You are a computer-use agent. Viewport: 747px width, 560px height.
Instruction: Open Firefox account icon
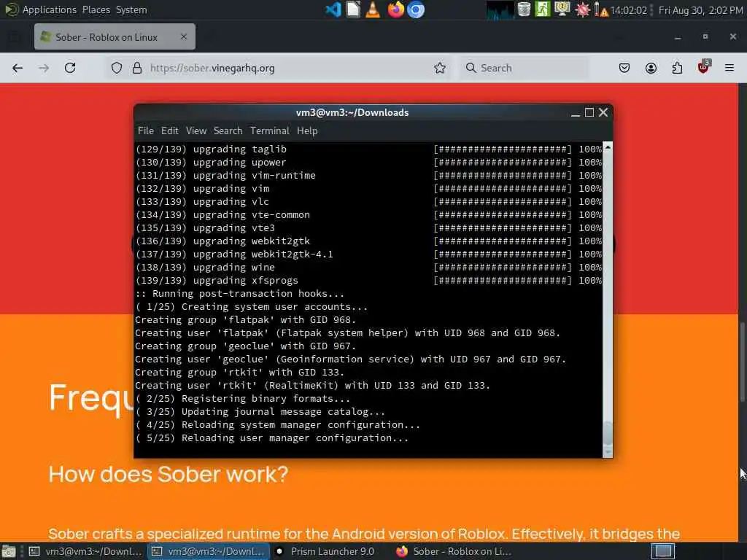[651, 68]
